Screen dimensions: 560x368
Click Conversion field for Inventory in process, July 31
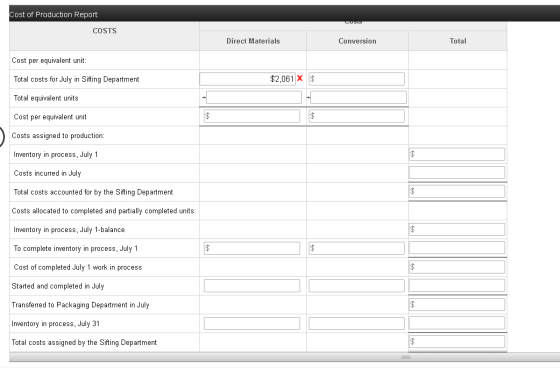click(x=356, y=323)
